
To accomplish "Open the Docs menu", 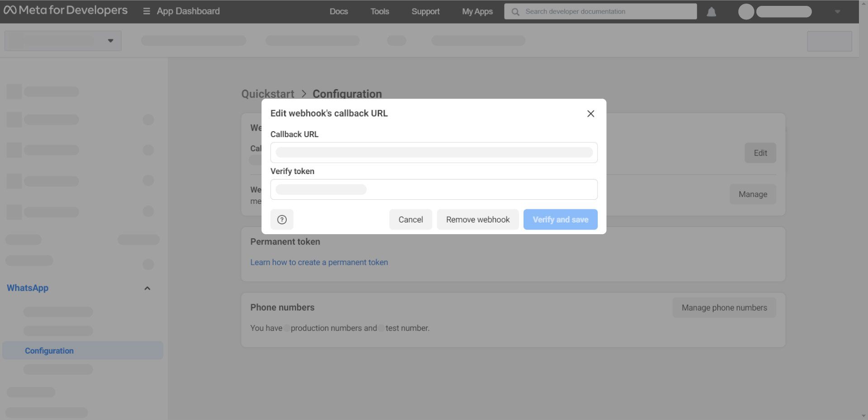I will 339,11.
